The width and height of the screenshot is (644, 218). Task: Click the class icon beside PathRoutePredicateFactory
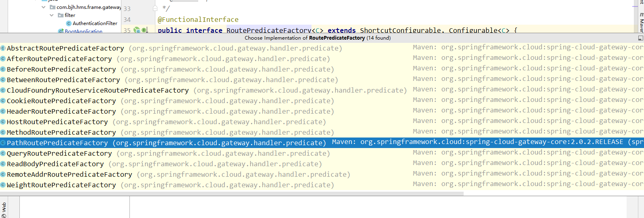point(3,143)
